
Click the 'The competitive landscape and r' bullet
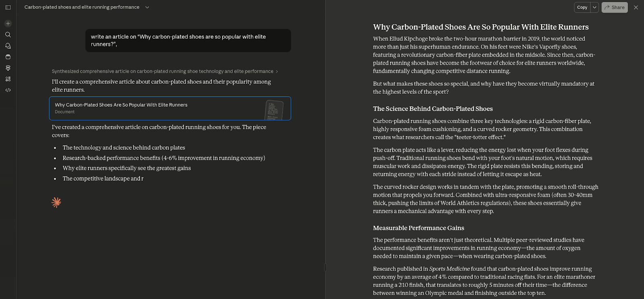[103, 178]
